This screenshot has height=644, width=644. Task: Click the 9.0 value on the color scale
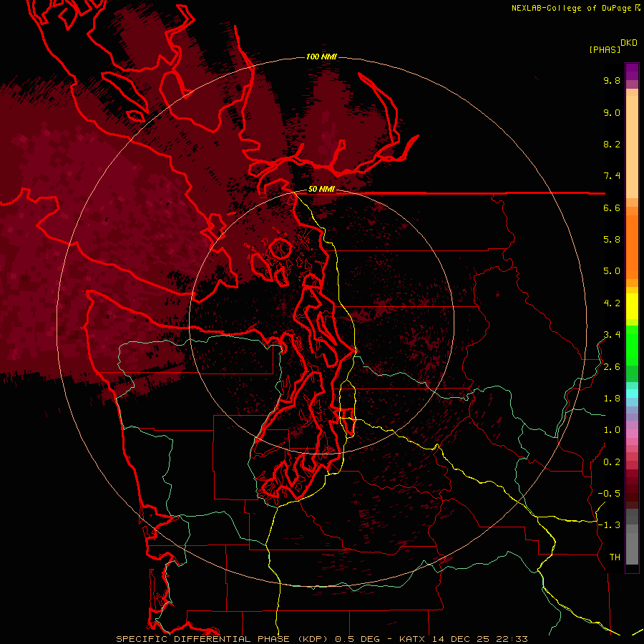coord(612,112)
